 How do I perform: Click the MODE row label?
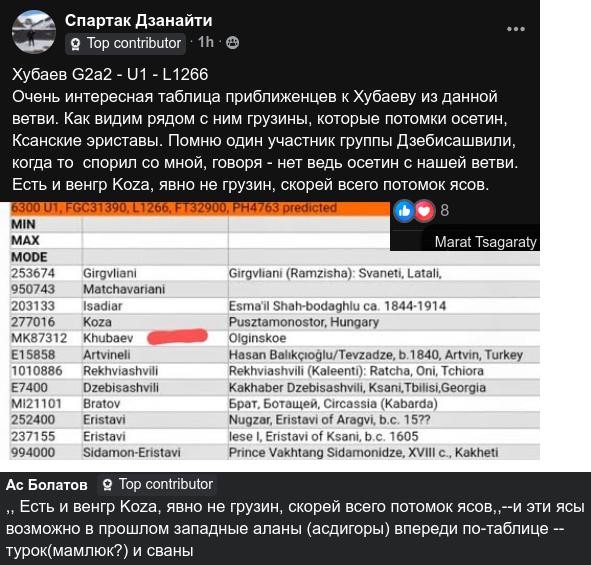pos(29,257)
